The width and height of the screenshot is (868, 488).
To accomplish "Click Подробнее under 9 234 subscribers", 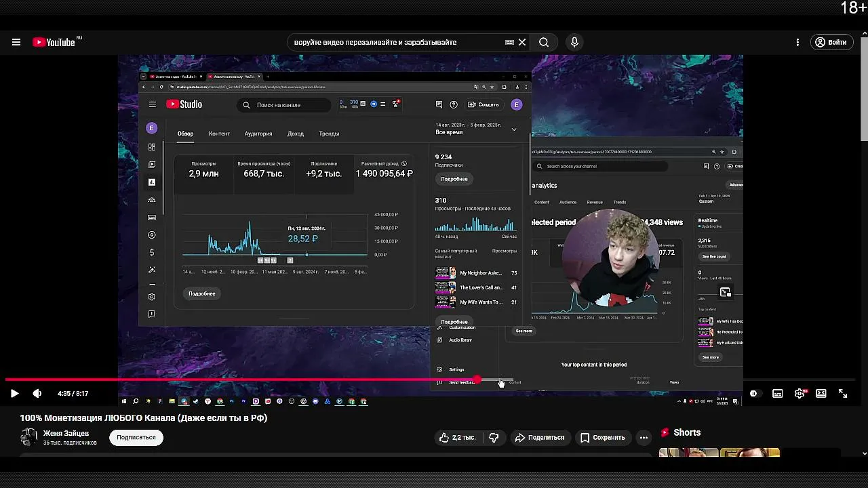I will click(x=454, y=179).
